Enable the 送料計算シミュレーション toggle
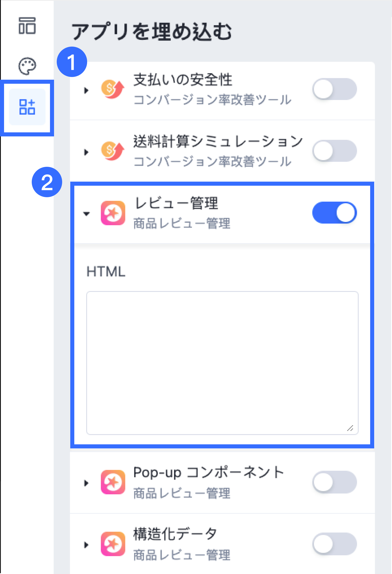392x574 pixels. 334,151
